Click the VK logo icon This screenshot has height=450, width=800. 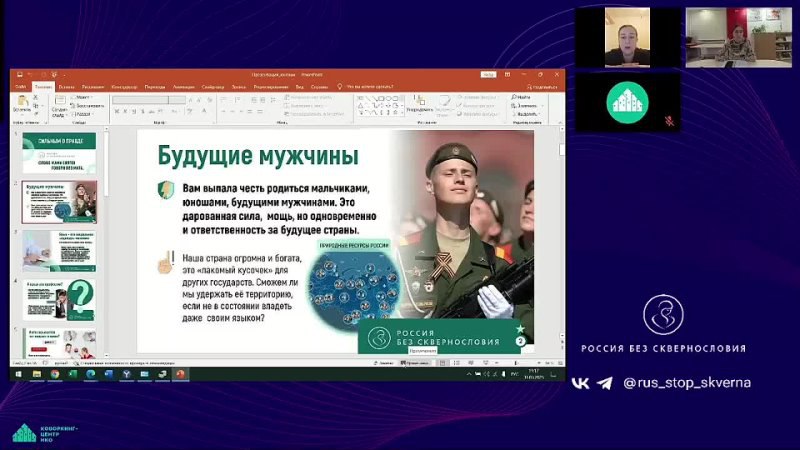[x=580, y=383]
